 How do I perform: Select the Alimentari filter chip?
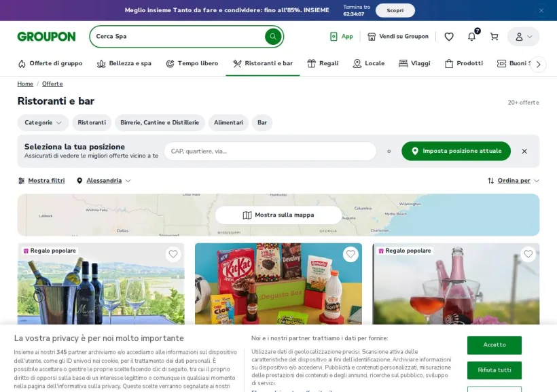point(228,122)
